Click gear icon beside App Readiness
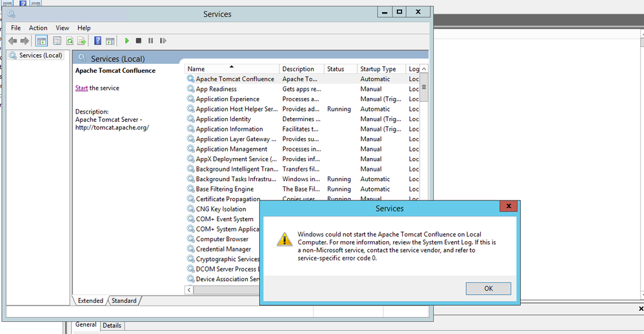644x334 pixels. click(x=190, y=88)
